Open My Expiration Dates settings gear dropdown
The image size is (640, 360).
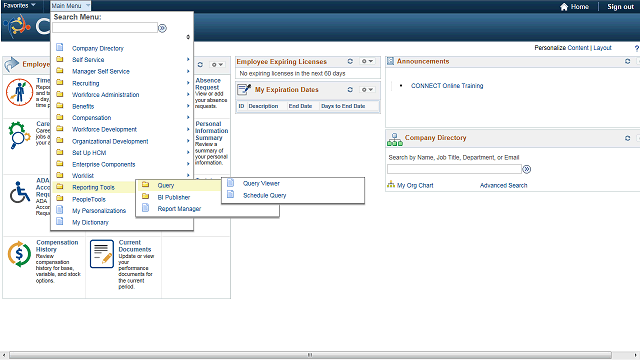(x=367, y=89)
